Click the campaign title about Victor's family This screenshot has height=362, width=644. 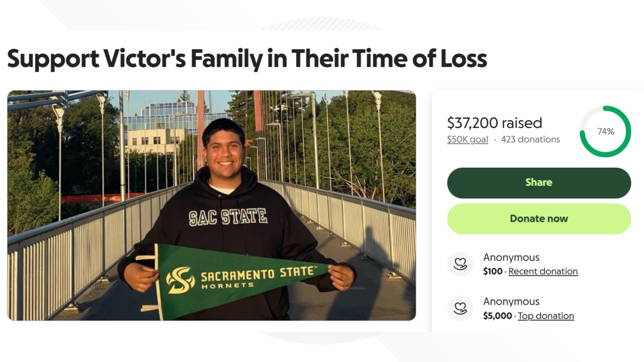tap(247, 59)
